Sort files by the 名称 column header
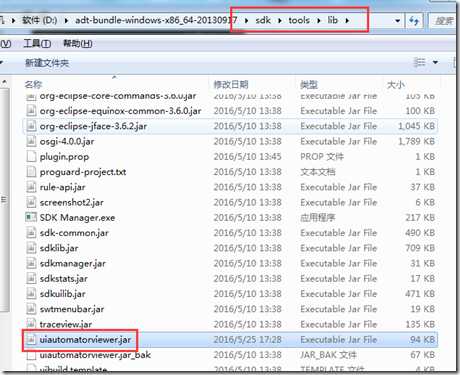 [x=33, y=85]
